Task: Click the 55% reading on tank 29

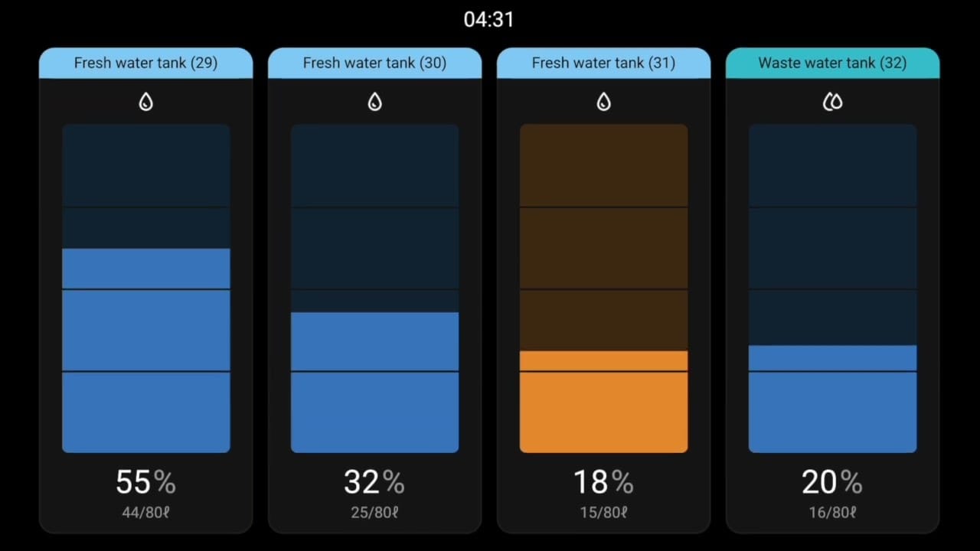Action: [145, 482]
